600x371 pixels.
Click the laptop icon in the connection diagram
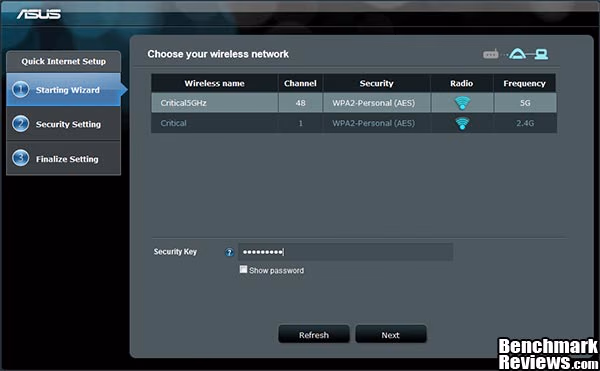pyautogui.click(x=541, y=54)
